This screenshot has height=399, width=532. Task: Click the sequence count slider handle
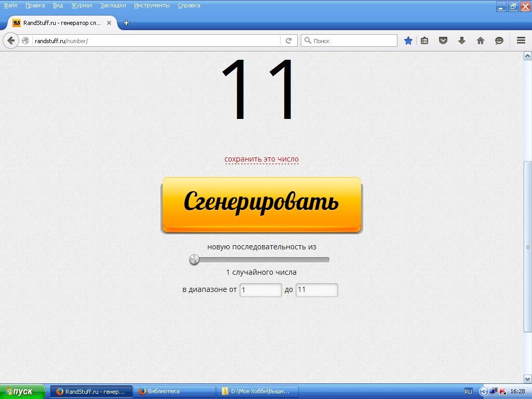pos(194,259)
